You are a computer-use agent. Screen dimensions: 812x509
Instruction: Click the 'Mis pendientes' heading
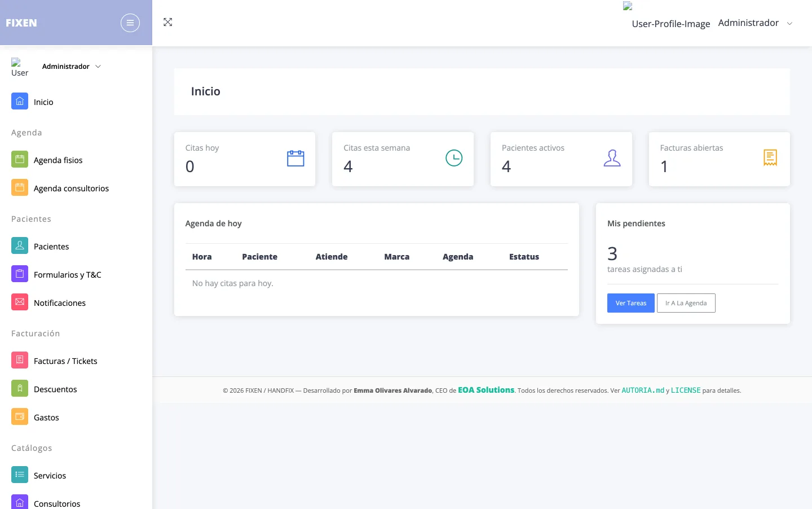point(636,223)
